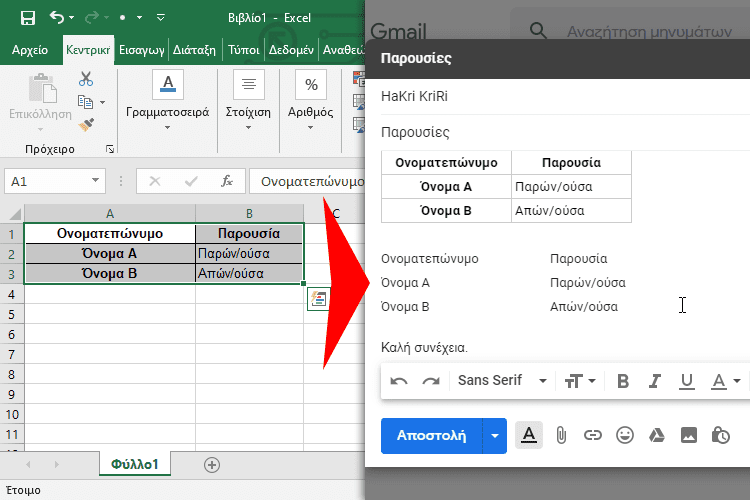Click the Excel Save icon
Screen dimensions: 750x500
[x=28, y=18]
